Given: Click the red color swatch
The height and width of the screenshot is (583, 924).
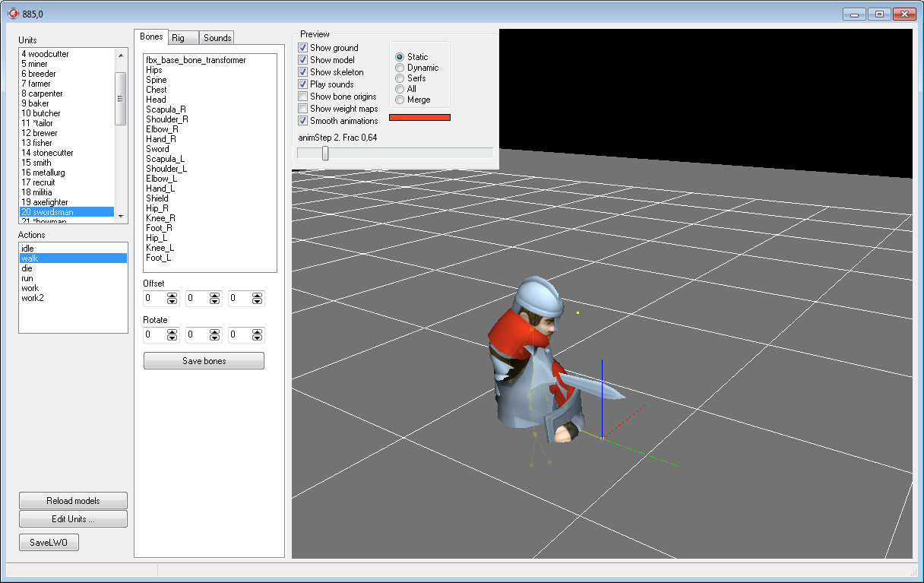Looking at the screenshot, I should pos(419,117).
